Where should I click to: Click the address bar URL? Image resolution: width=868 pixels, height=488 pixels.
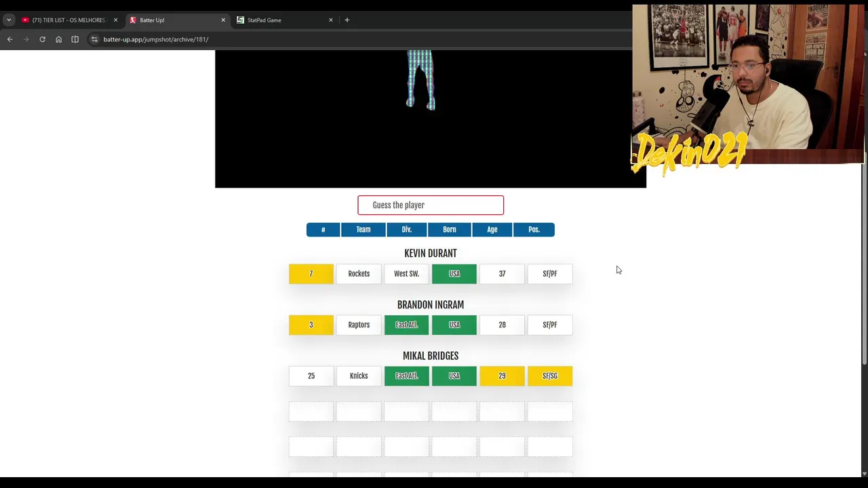click(156, 39)
